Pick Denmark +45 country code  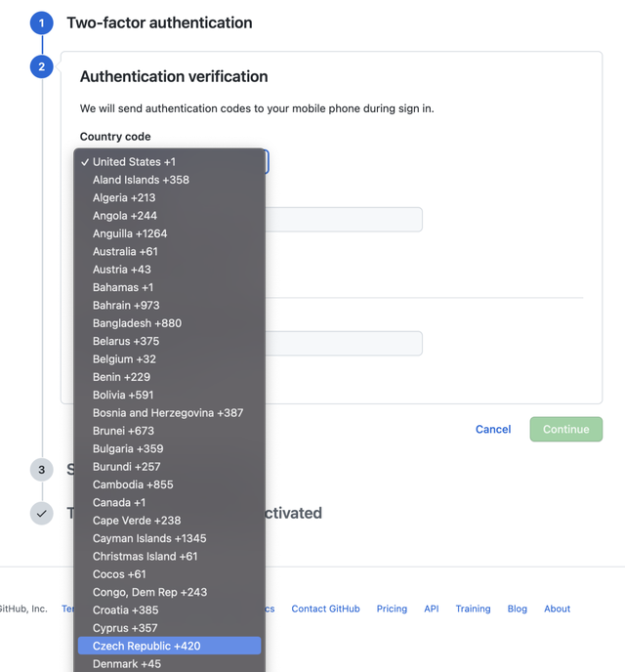click(x=127, y=664)
